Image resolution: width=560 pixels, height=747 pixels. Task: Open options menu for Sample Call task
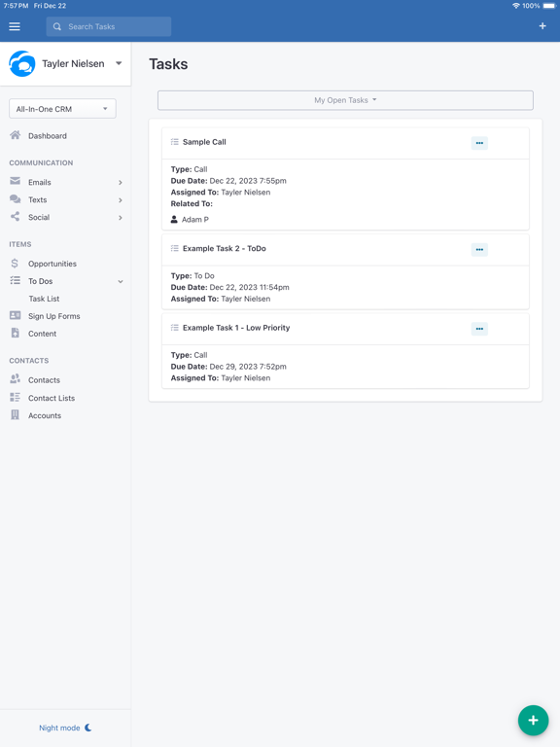[479, 143]
